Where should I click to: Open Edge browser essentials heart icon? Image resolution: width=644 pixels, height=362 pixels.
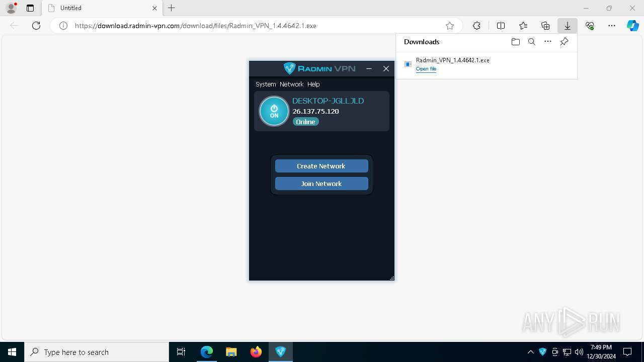coord(590,26)
